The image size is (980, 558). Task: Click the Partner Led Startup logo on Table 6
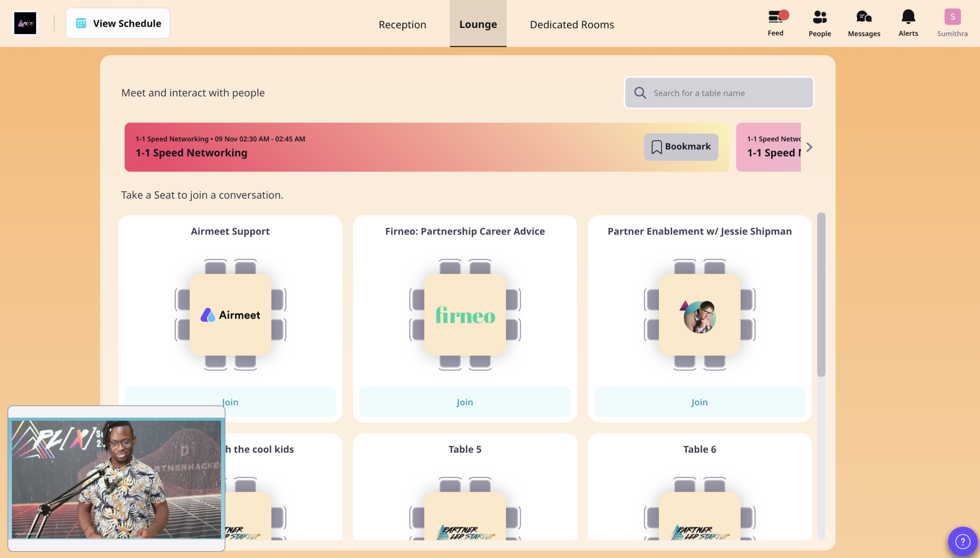pyautogui.click(x=700, y=532)
